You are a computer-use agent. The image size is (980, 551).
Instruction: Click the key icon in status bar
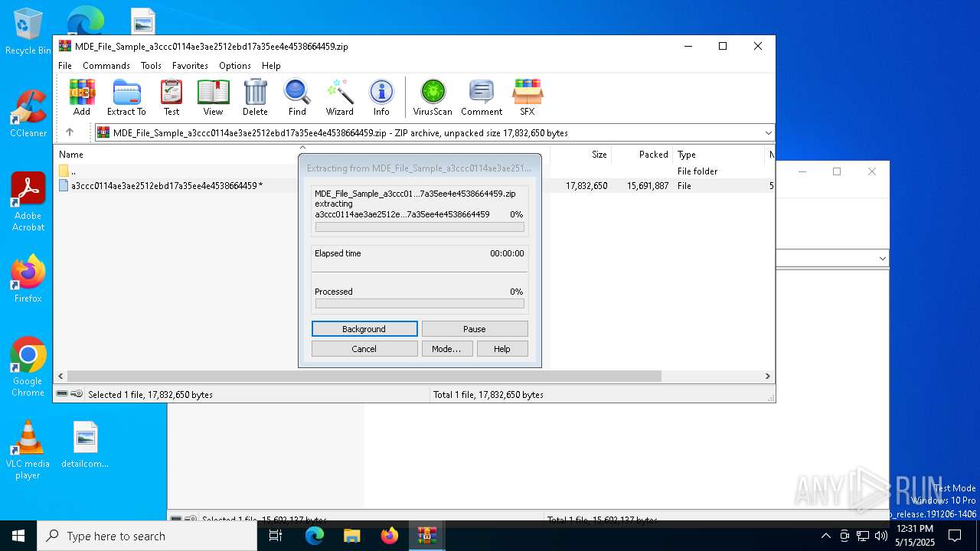point(77,394)
